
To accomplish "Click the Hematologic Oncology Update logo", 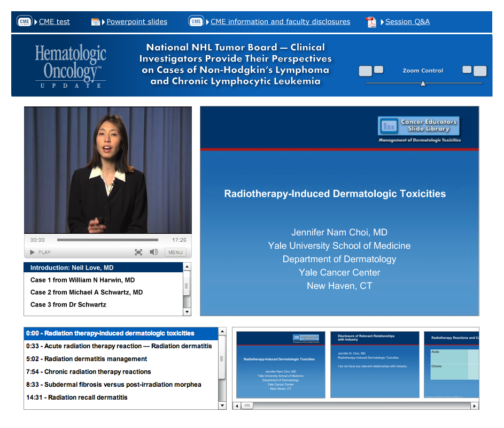I will [x=71, y=66].
